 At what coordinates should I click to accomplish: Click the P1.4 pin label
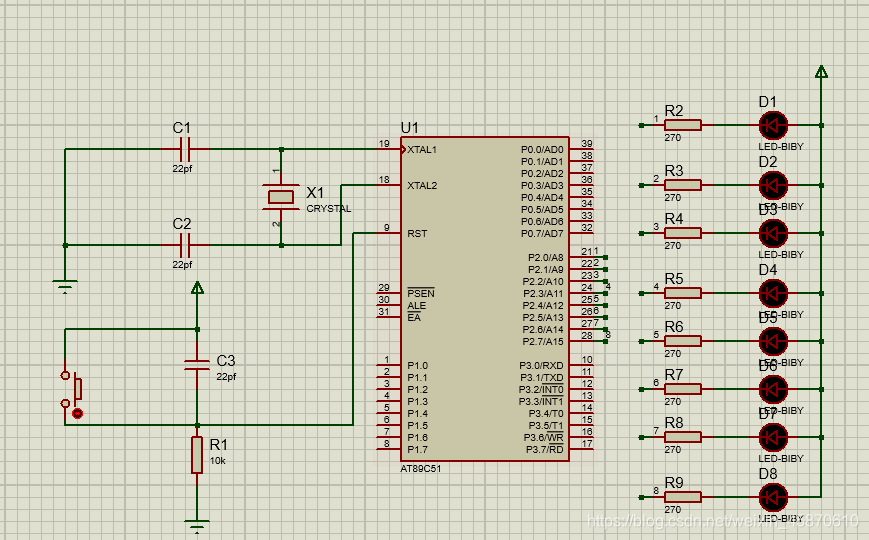tap(417, 414)
